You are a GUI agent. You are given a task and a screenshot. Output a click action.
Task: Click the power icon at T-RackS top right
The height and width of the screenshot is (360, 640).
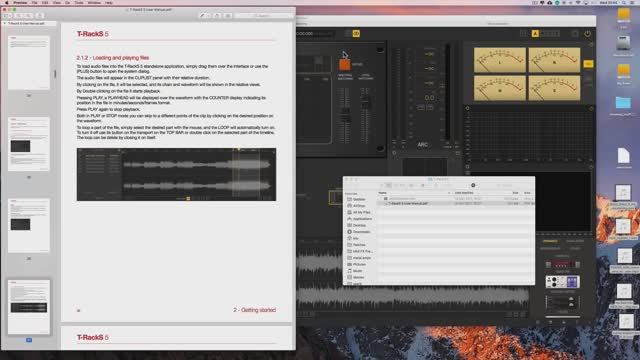tap(587, 33)
